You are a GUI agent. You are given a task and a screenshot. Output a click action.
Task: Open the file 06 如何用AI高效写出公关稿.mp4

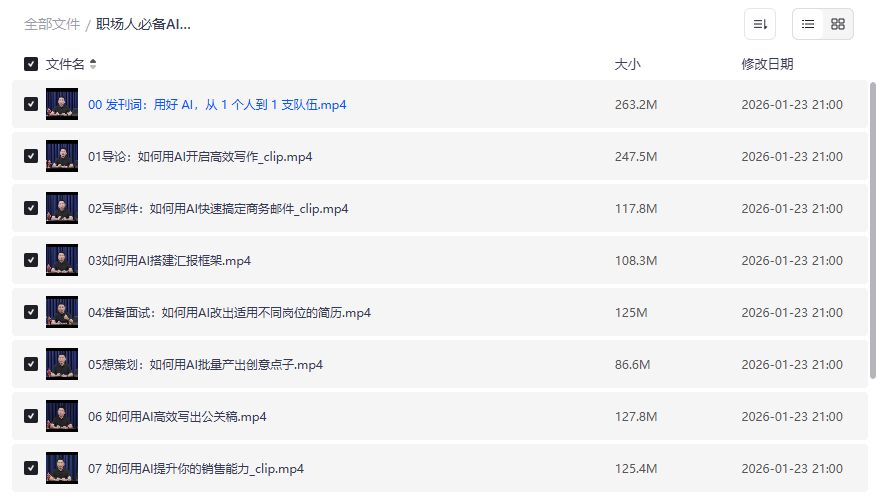click(177, 417)
